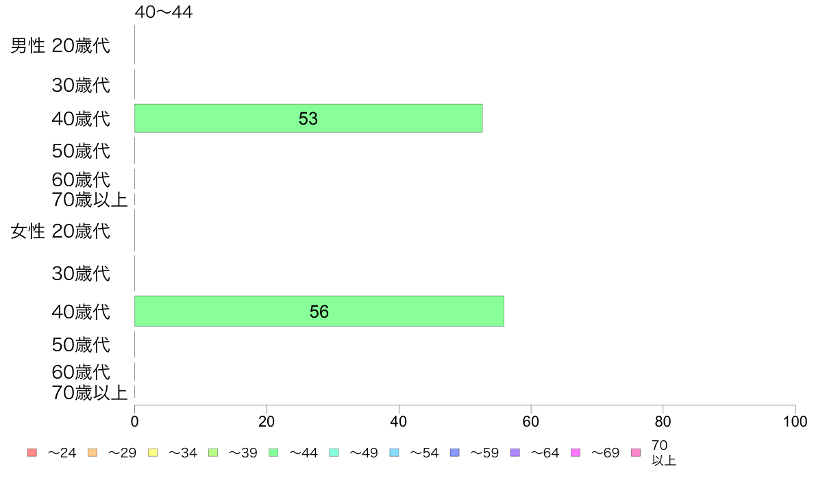Image resolution: width=814 pixels, height=504 pixels.
Task: Click the 女性 20歳代 row label
Action: point(60,231)
